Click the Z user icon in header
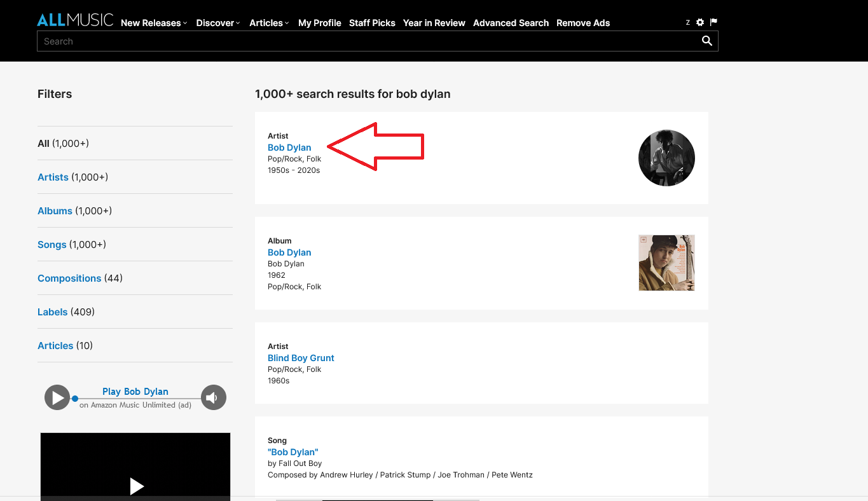 (x=687, y=23)
